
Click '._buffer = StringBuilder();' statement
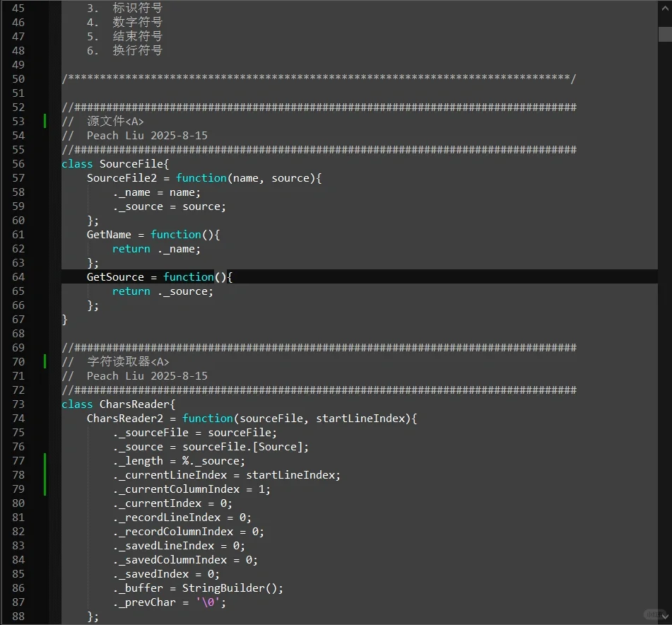[x=198, y=588]
